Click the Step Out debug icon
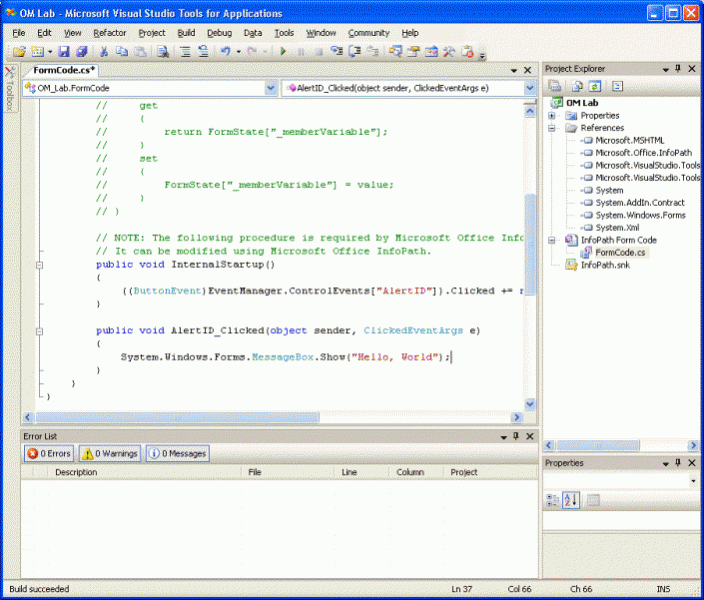Screen dimensions: 704x600 pos(373,52)
